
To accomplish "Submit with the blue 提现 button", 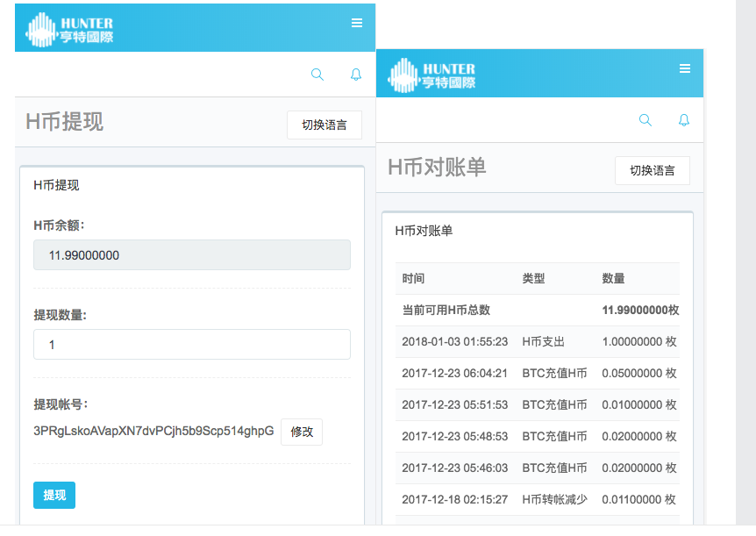I will [x=54, y=495].
